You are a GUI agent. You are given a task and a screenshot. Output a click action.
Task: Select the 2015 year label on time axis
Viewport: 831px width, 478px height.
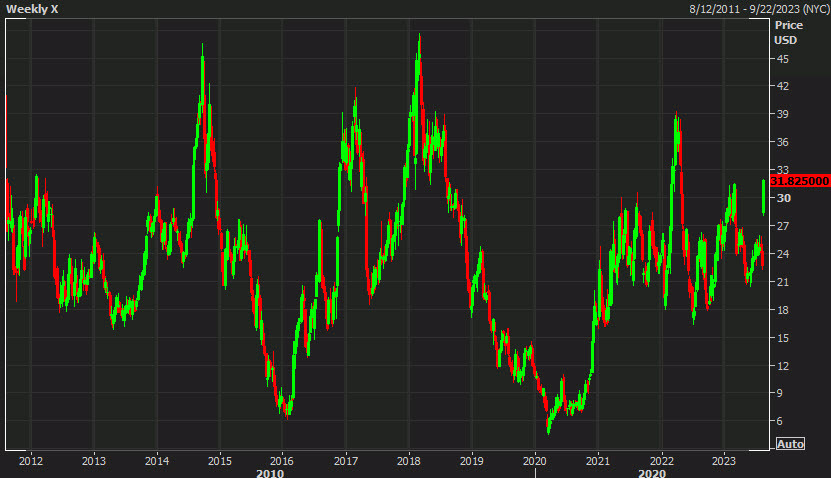coord(220,461)
